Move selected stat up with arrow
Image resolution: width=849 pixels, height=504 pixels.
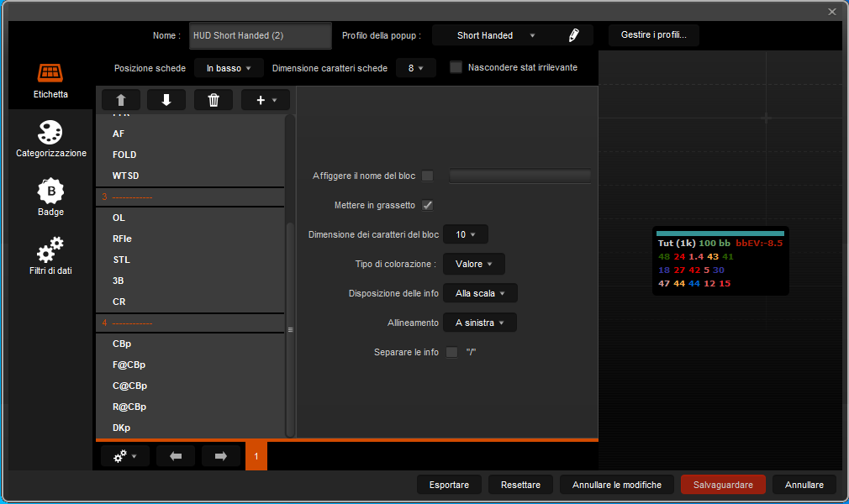point(121,100)
